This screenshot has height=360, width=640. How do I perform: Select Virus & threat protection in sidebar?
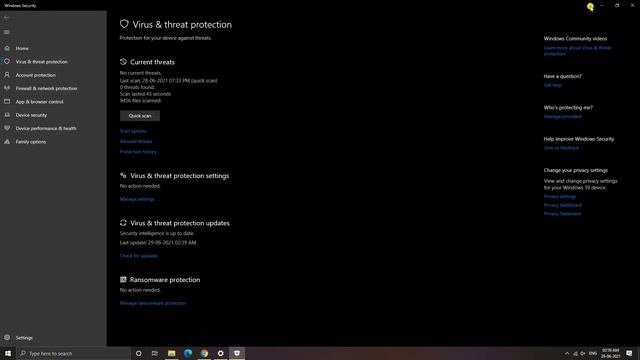42,62
